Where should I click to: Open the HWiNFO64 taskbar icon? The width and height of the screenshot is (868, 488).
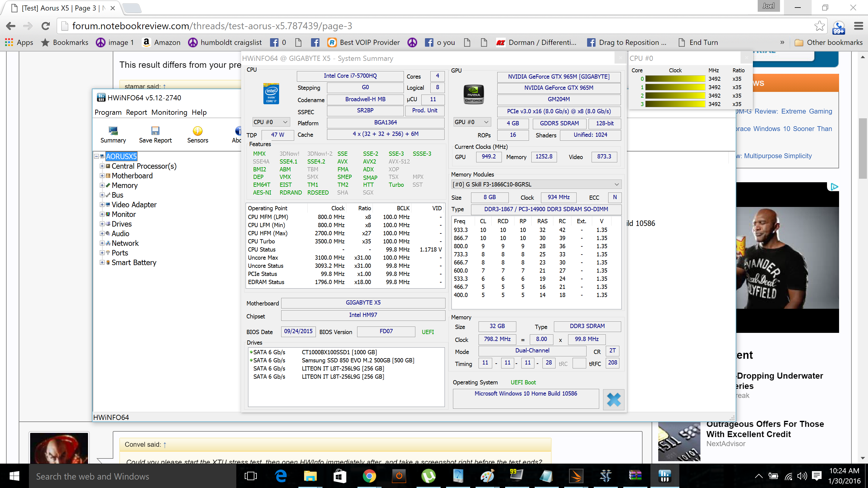tap(665, 476)
